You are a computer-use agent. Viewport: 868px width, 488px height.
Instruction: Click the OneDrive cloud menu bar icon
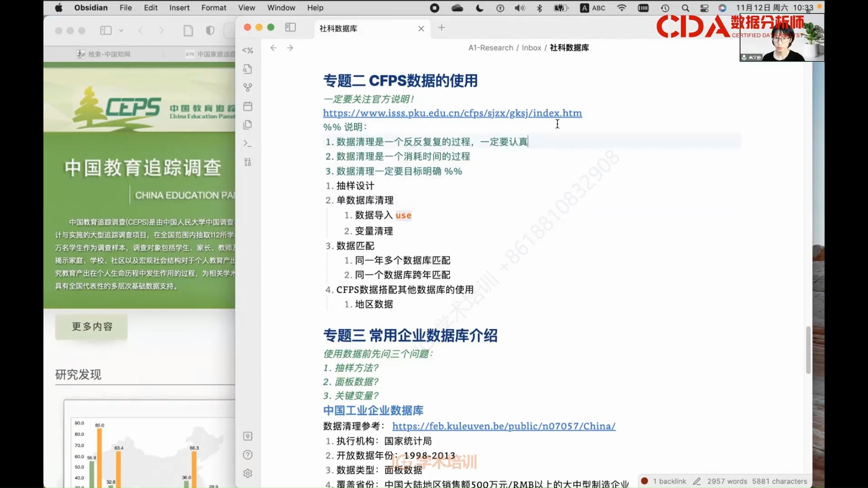(x=457, y=8)
